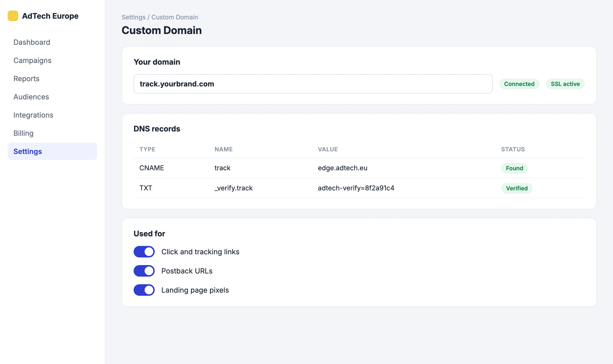Select the adtech-verify=8f2a91c4 value
The image size is (613, 364).
pos(356,188)
